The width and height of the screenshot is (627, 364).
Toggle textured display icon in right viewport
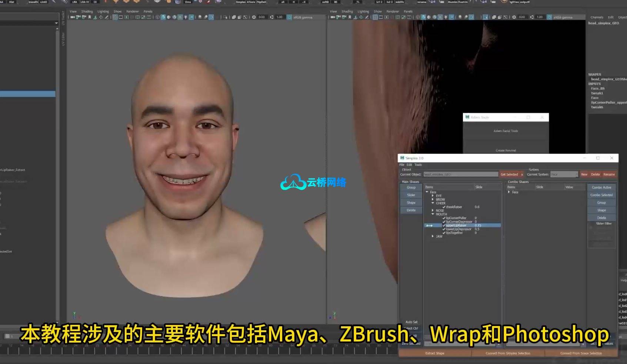click(x=440, y=17)
